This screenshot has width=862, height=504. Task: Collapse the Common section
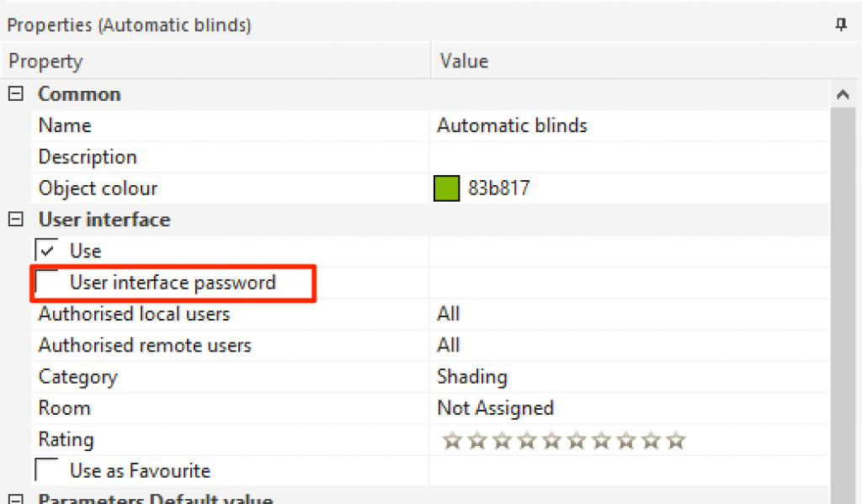(14, 94)
